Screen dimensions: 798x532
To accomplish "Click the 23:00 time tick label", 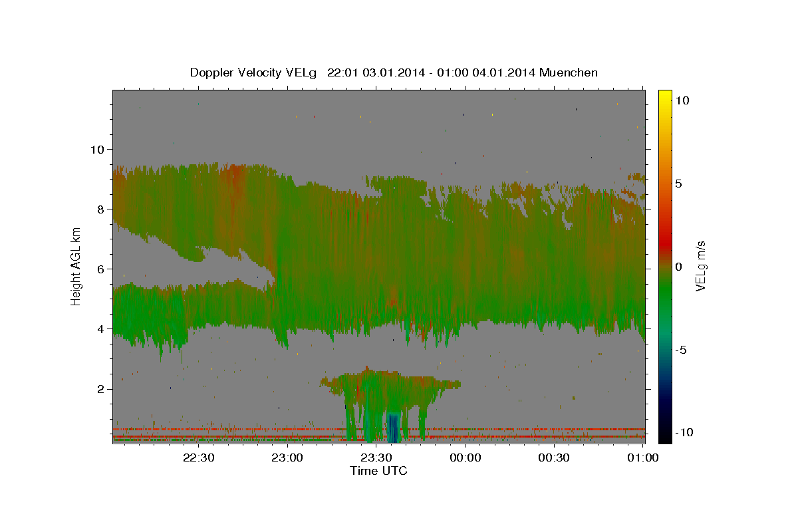I will pyautogui.click(x=287, y=458).
